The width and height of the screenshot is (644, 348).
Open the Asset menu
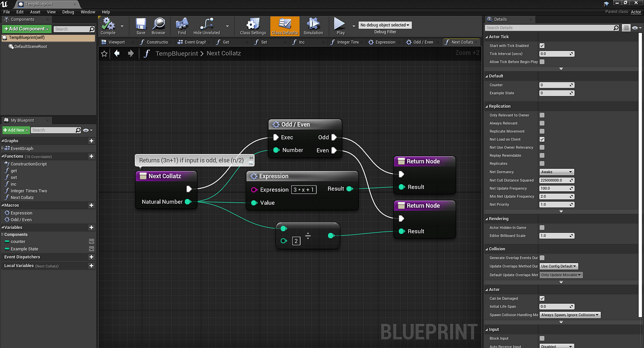35,12
